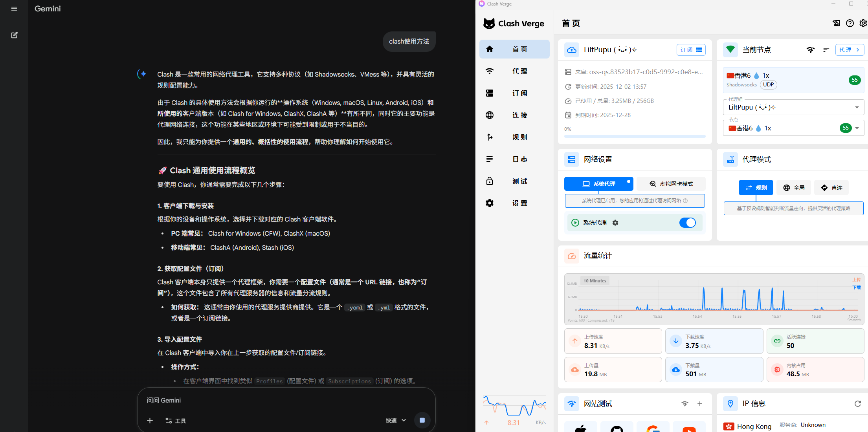Open the 节点 香港6 dropdown
Image resolution: width=868 pixels, height=432 pixels.
pyautogui.click(x=857, y=128)
